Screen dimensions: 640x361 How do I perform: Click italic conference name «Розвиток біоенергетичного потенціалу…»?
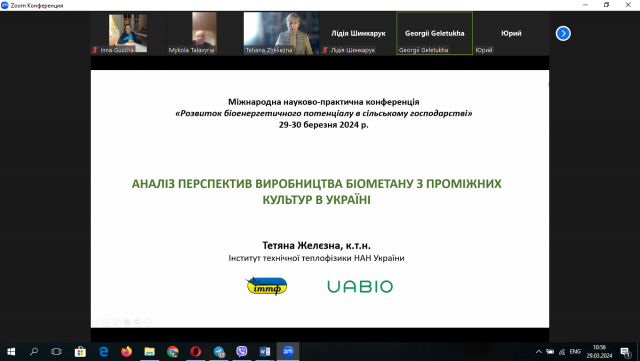pyautogui.click(x=324, y=114)
